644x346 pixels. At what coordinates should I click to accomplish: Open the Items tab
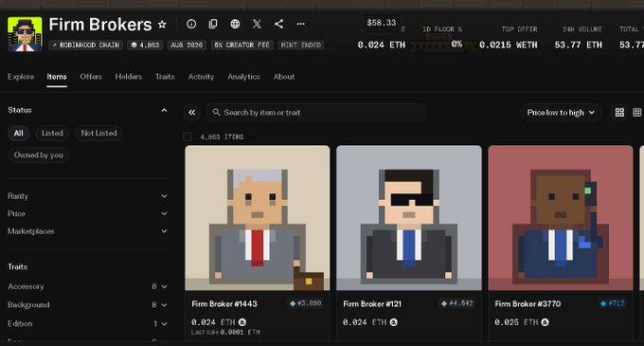pyautogui.click(x=57, y=77)
